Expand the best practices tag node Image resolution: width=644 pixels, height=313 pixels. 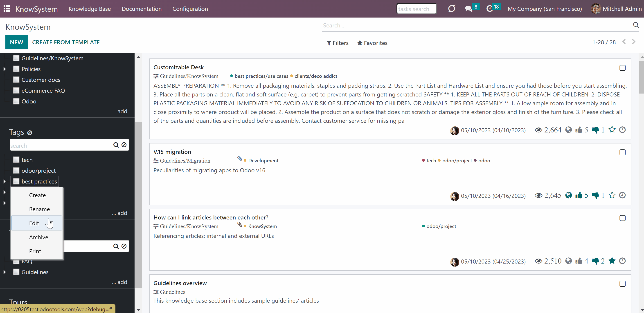click(5, 182)
